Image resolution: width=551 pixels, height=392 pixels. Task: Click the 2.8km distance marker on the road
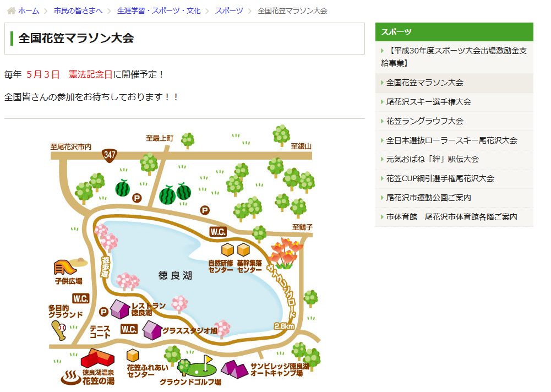(x=284, y=326)
